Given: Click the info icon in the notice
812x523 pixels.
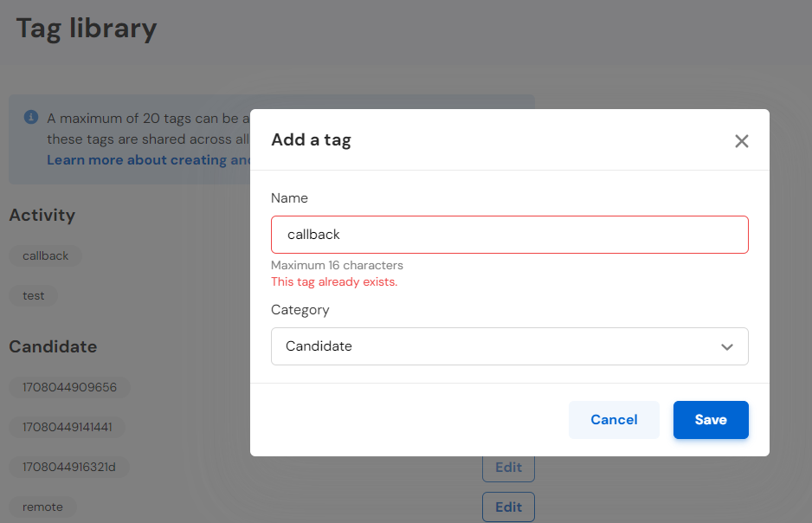Looking at the screenshot, I should [31, 117].
